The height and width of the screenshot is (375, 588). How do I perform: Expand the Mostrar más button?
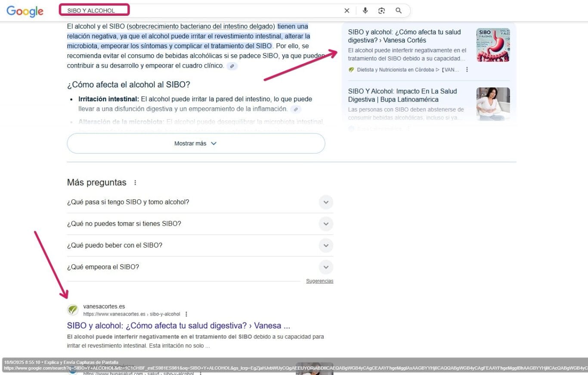pyautogui.click(x=196, y=143)
